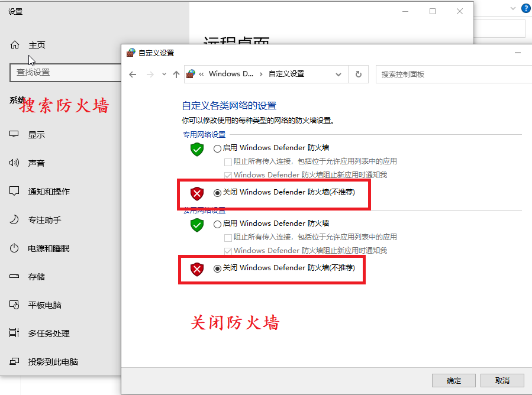The width and height of the screenshot is (532, 395).
Task: Click the 确定 button
Action: (x=454, y=380)
